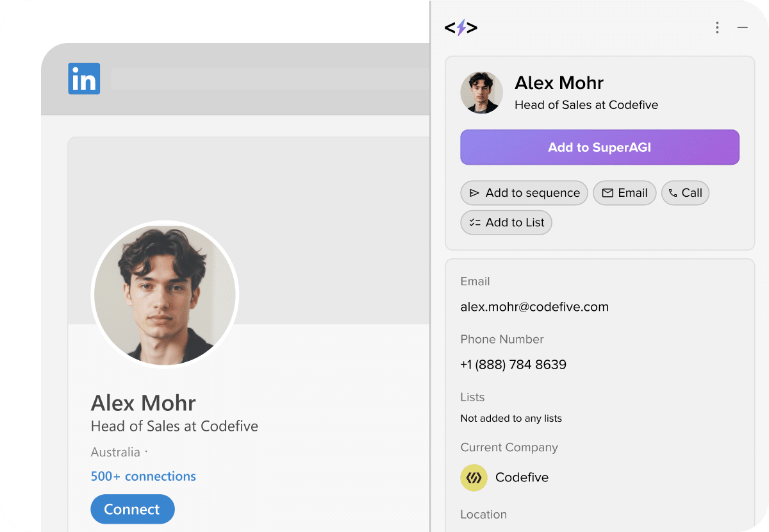Viewport: 769px width, 532px height.
Task: Click the Not added to any lists text
Action: point(511,419)
